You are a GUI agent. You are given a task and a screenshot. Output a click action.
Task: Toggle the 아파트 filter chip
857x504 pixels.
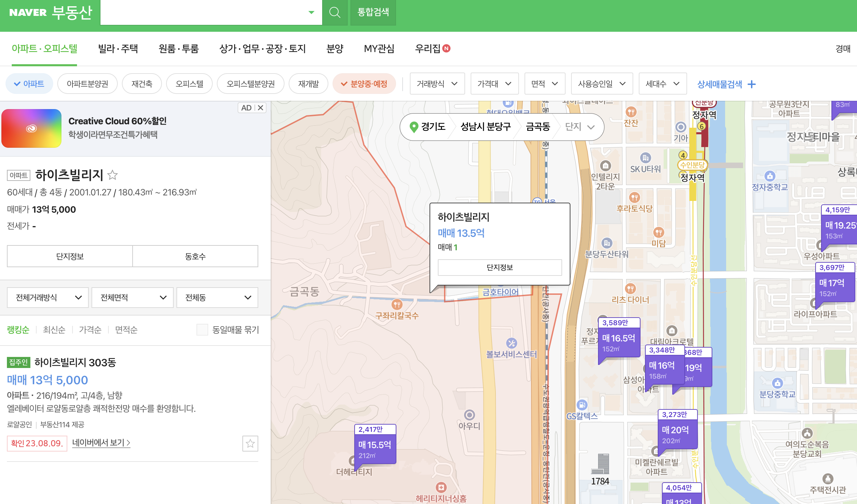pos(29,83)
